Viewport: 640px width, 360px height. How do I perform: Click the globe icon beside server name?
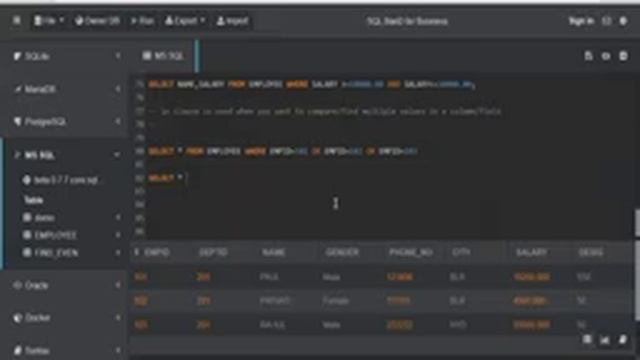coord(27,180)
